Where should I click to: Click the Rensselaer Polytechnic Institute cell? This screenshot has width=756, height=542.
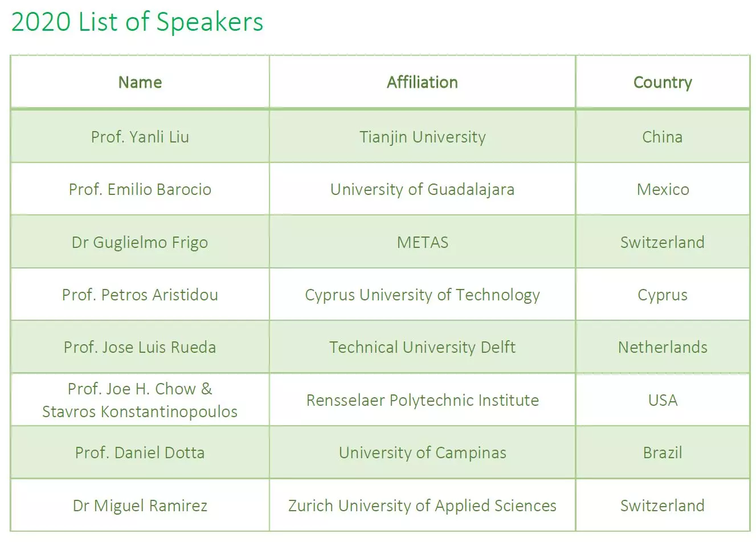tap(423, 400)
